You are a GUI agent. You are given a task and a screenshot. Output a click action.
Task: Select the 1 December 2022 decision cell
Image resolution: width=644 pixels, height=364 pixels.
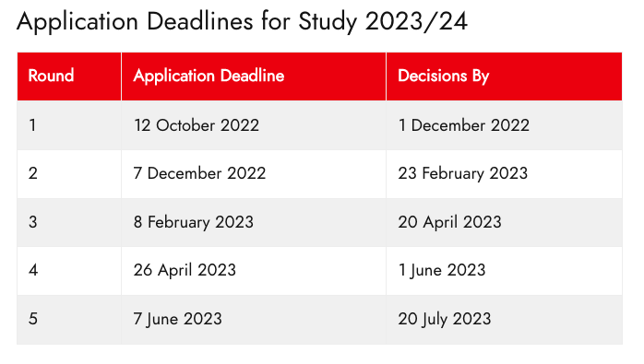pos(505,125)
